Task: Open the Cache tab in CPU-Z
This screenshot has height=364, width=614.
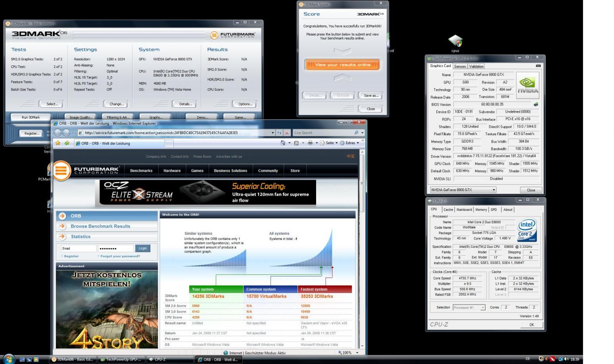Action: 448,209
